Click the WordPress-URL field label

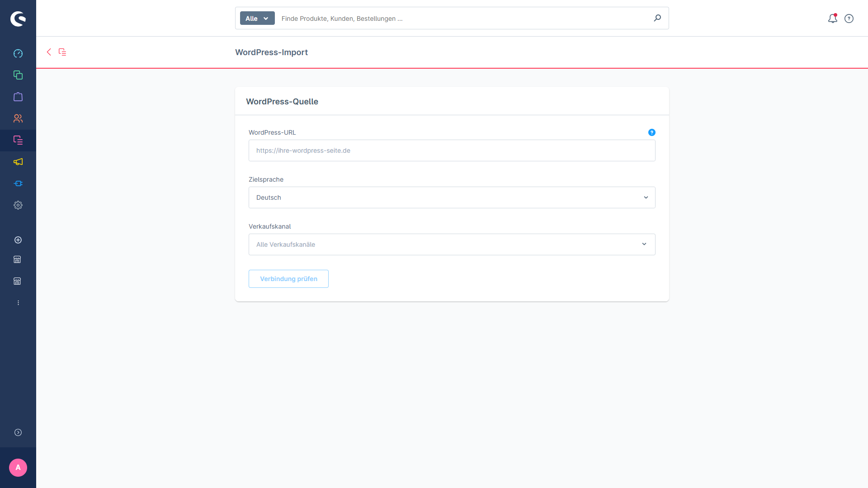272,132
